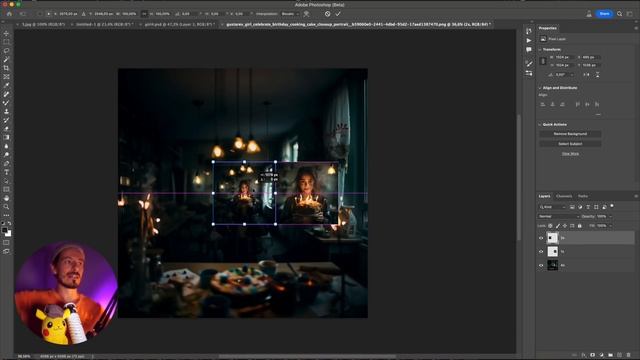Screen dimensions: 640x360
Task: Flip vertically in Properties Transform section
Action: pos(597,75)
